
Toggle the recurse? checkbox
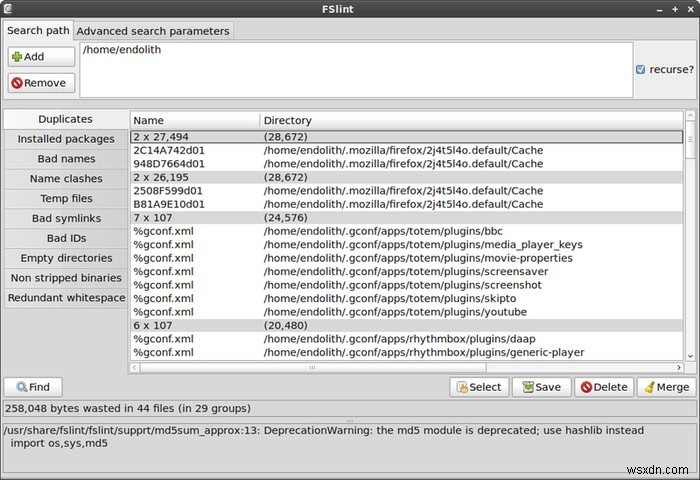coord(640,70)
